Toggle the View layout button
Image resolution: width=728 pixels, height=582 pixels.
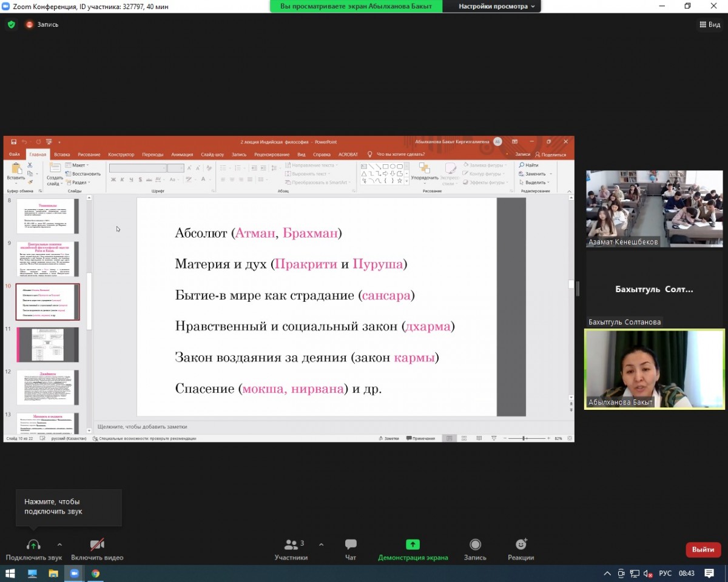tap(710, 25)
